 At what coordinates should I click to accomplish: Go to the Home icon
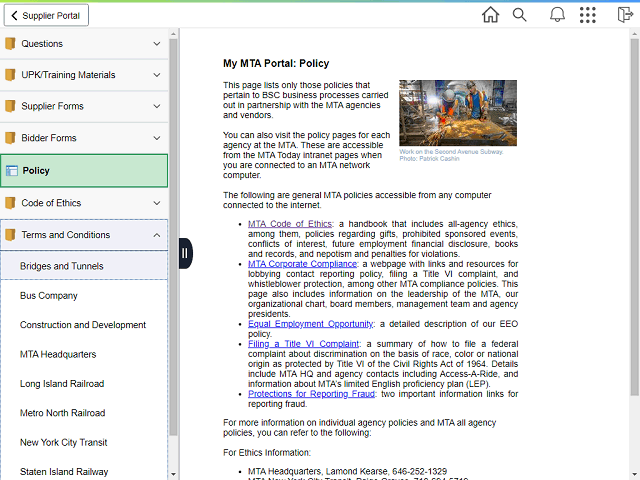[490, 15]
